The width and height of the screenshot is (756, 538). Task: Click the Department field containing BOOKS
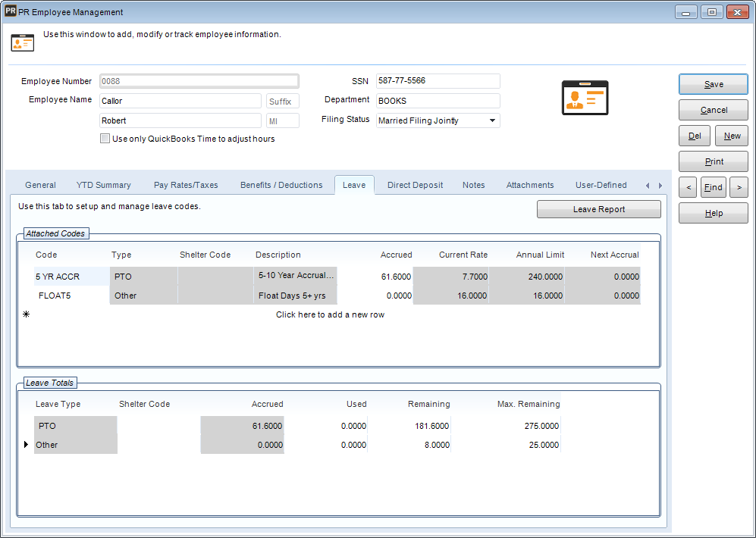tap(438, 101)
